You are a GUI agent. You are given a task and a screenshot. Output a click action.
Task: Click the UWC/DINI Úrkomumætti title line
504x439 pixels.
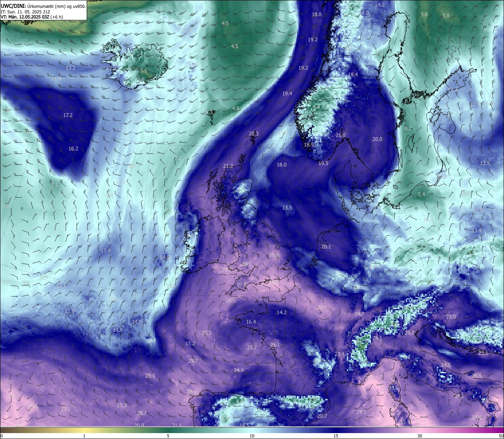pyautogui.click(x=43, y=6)
